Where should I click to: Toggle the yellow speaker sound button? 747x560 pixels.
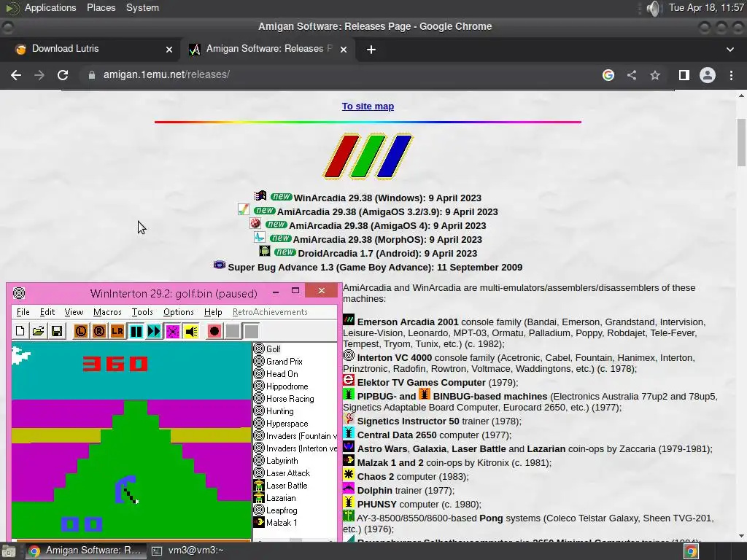191,331
